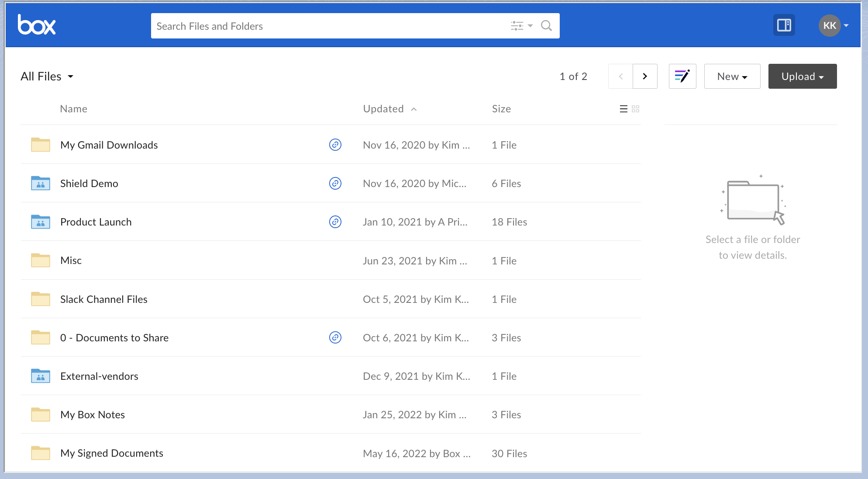The image size is (868, 479).
Task: Click the Product Launch collaborated folder icon
Action: 41,222
